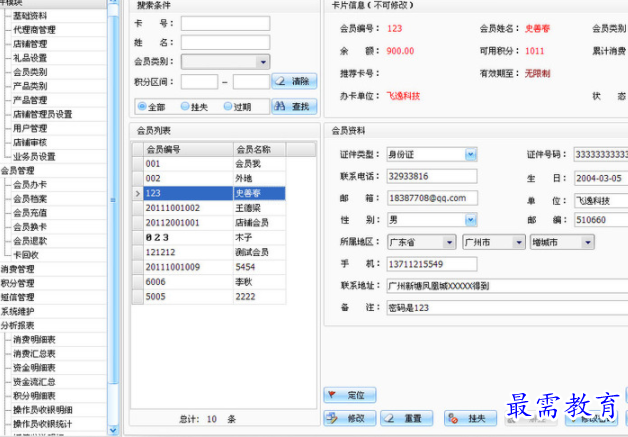Open the 广州市 city dropdown

point(519,242)
